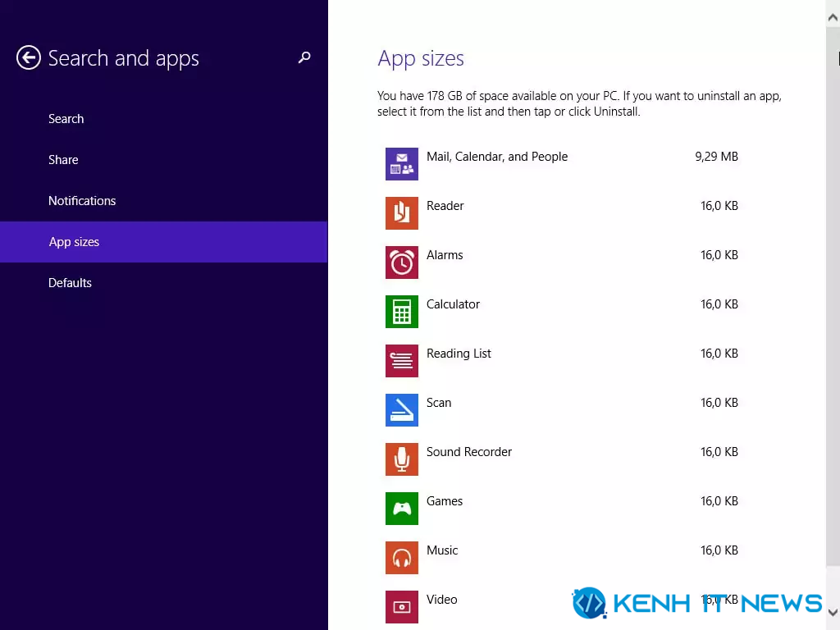Select the Alarms clock icon
The image size is (840, 630).
coord(402,262)
